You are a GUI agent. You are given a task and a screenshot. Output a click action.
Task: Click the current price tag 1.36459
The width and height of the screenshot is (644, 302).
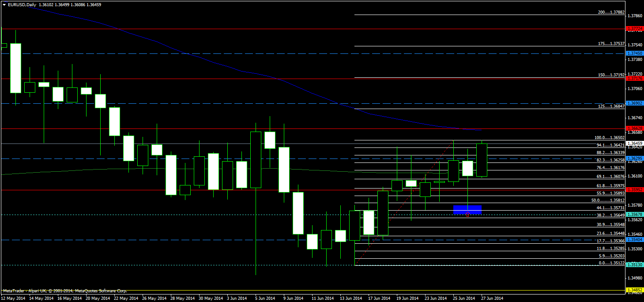[x=635, y=143]
